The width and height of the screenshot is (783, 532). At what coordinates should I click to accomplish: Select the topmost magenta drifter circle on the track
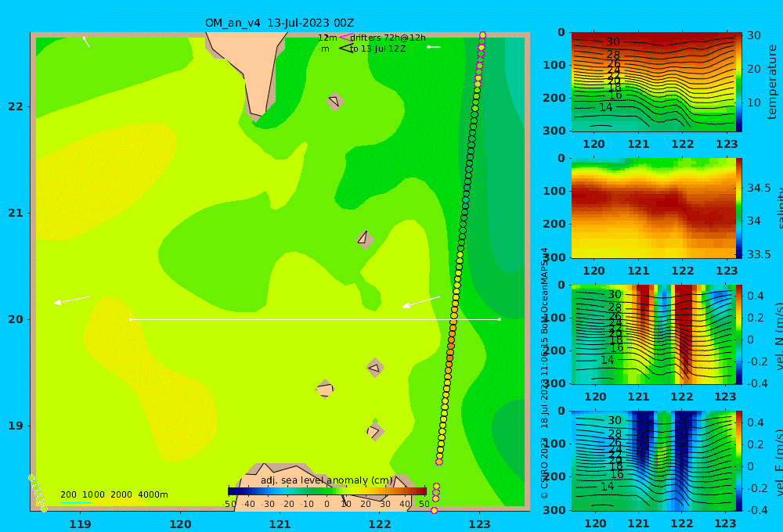pyautogui.click(x=482, y=35)
